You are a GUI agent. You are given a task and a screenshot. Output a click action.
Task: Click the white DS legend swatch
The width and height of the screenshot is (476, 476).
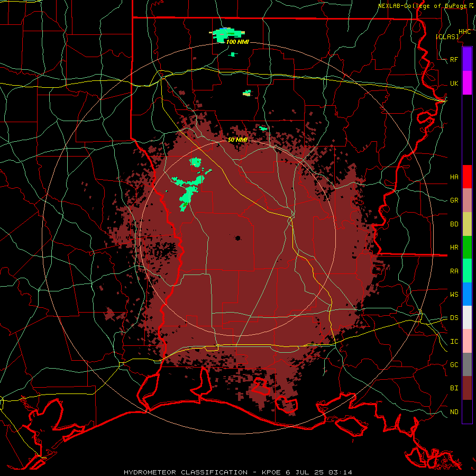pyautogui.click(x=467, y=317)
